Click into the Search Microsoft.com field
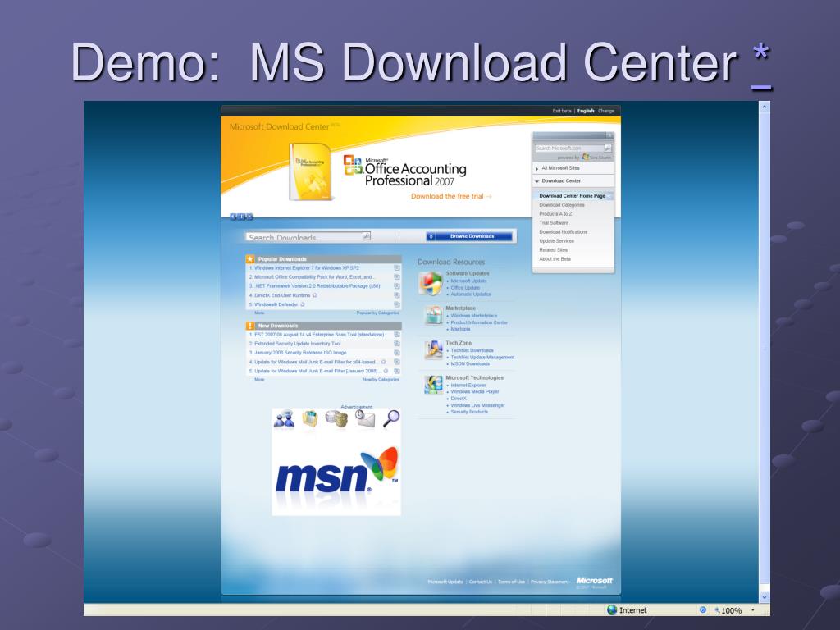The width and height of the screenshot is (840, 630). coord(569,148)
